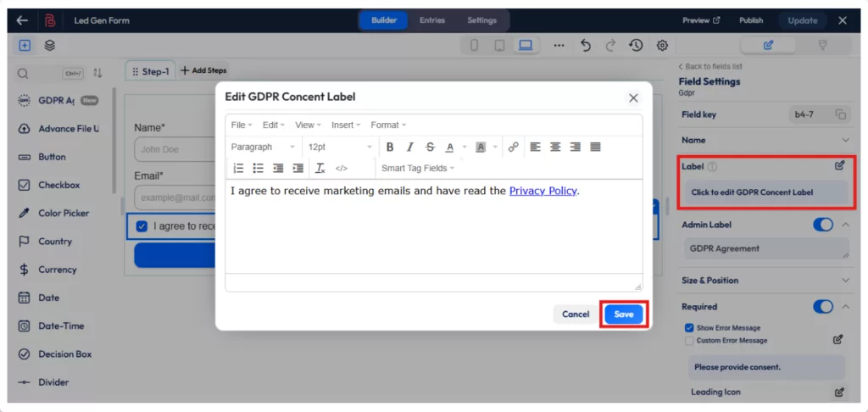Apply strikethrough formatting in the editor
This screenshot has height=412, width=868.
pyautogui.click(x=430, y=147)
